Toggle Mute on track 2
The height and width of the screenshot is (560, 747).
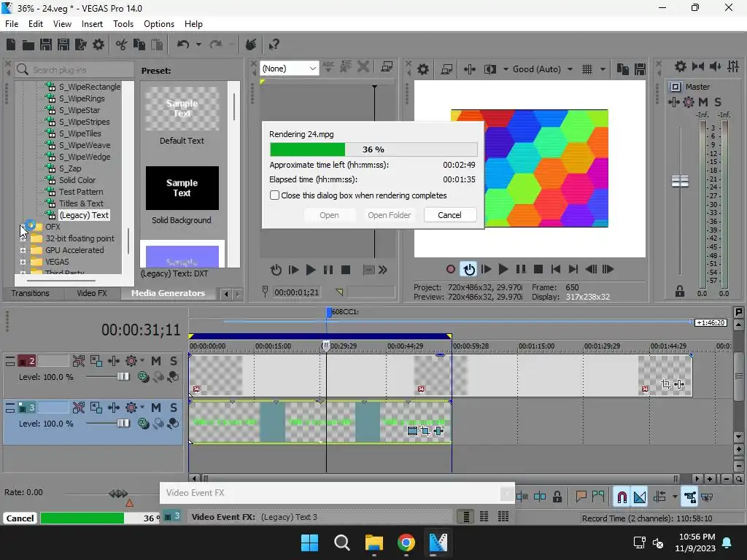point(156,361)
